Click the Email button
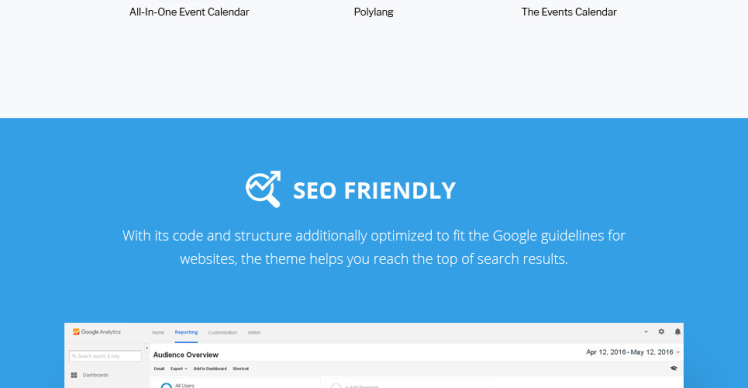 click(x=159, y=369)
